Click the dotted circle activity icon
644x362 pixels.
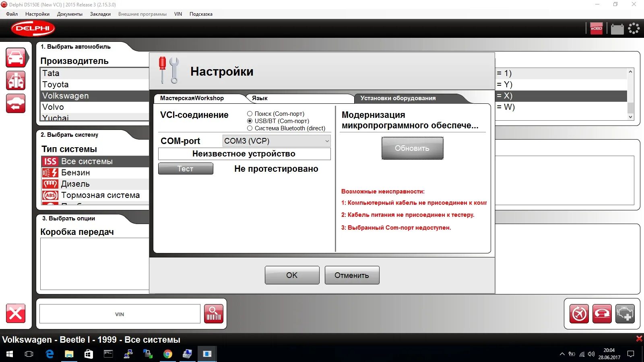634,29
